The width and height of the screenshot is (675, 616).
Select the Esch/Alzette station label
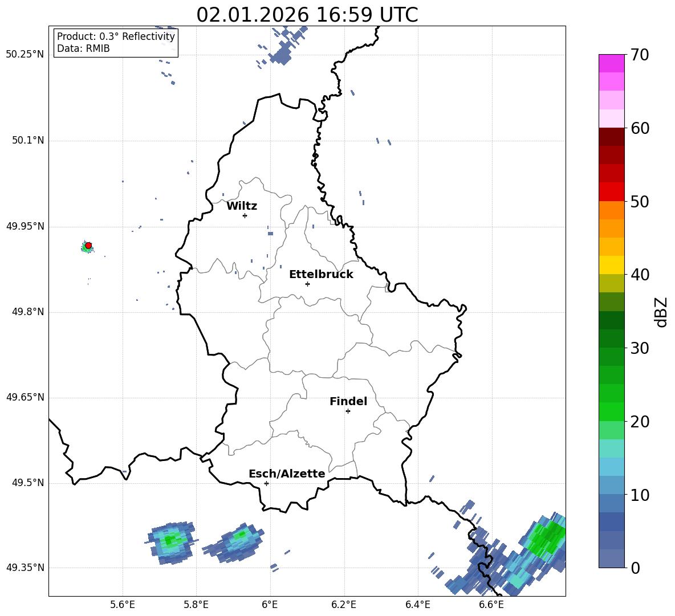click(x=287, y=474)
